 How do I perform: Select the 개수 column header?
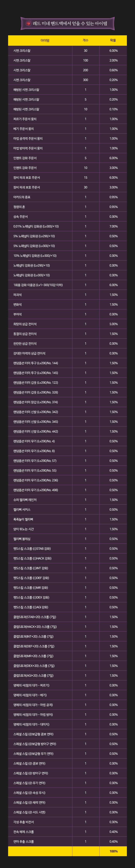click(86, 41)
